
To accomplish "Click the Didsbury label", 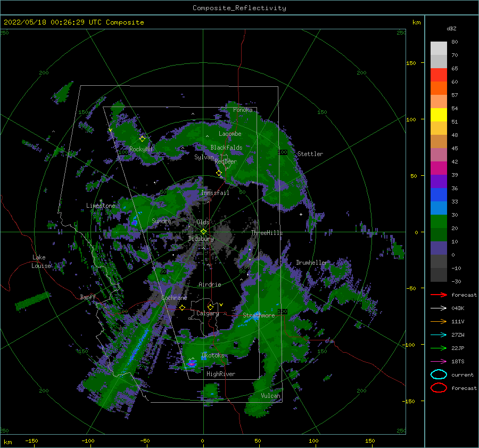I will coord(201,239).
